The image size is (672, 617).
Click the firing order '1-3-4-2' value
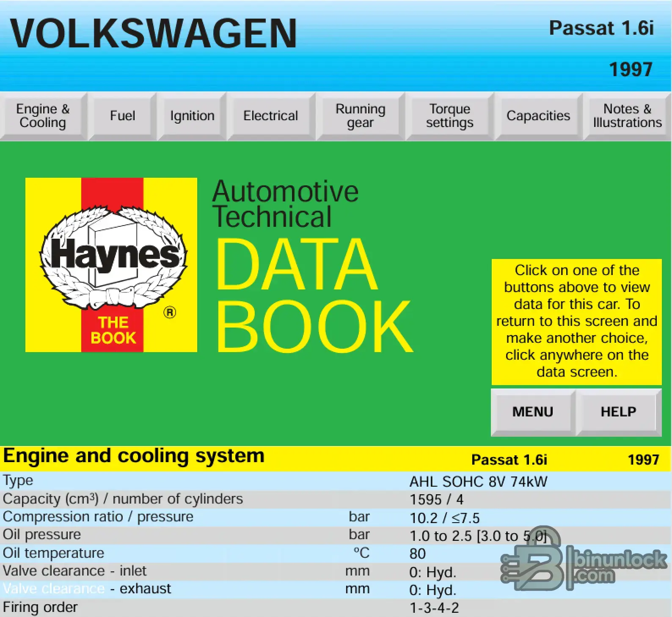point(434,608)
